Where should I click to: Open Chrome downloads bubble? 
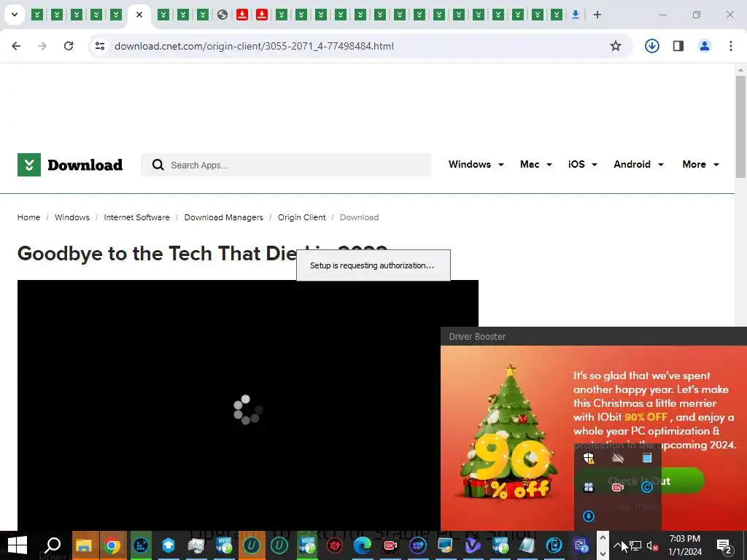(x=651, y=46)
